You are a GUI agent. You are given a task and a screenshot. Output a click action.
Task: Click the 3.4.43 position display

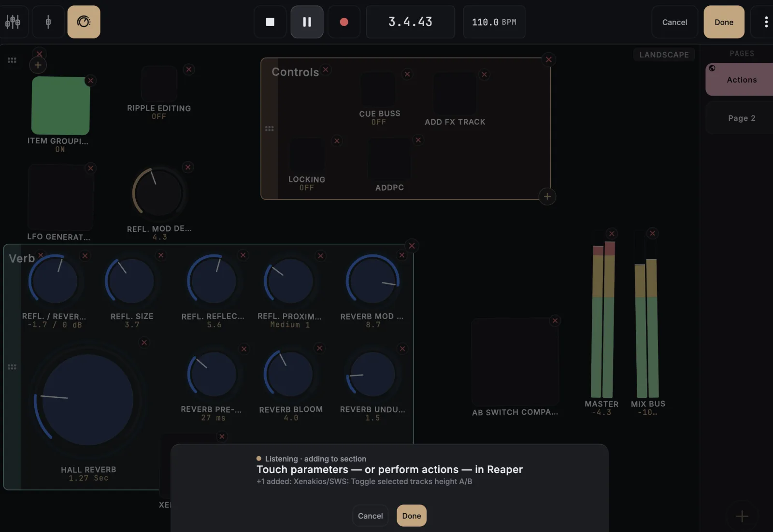(410, 22)
